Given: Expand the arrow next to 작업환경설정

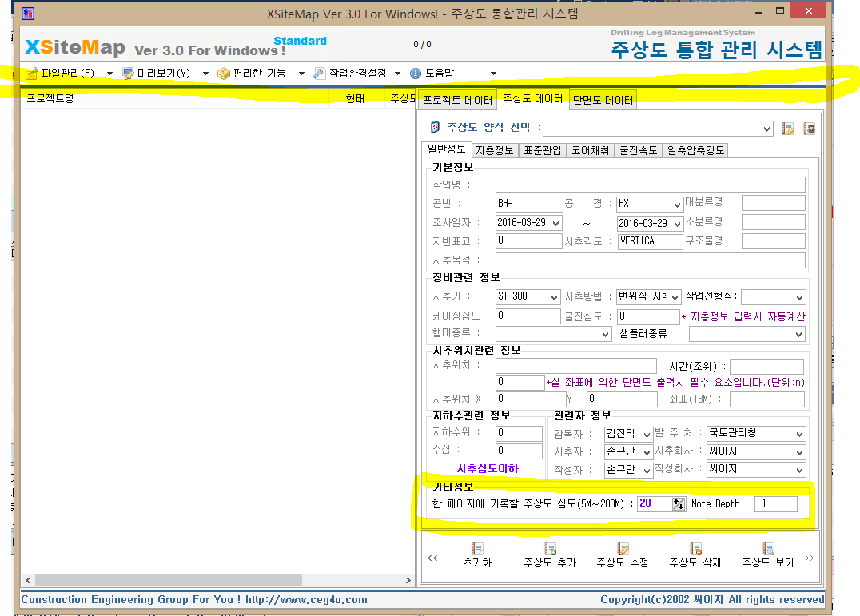Looking at the screenshot, I should click(398, 74).
